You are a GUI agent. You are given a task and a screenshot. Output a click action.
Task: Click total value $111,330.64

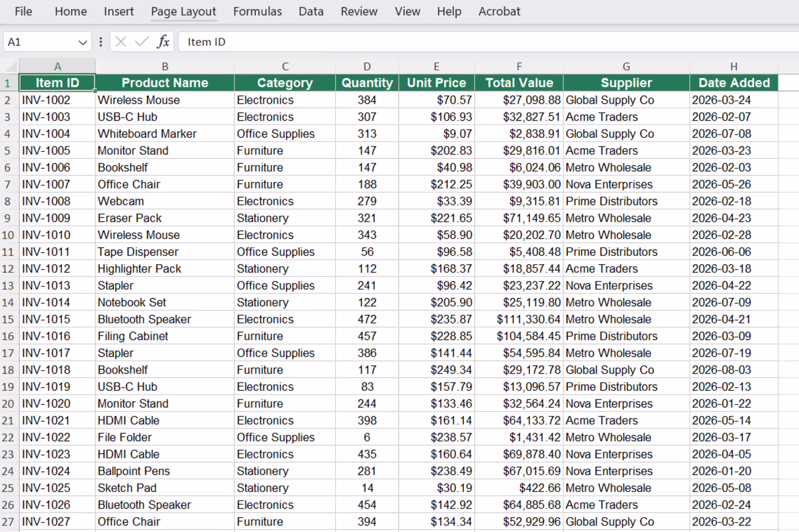point(519,320)
